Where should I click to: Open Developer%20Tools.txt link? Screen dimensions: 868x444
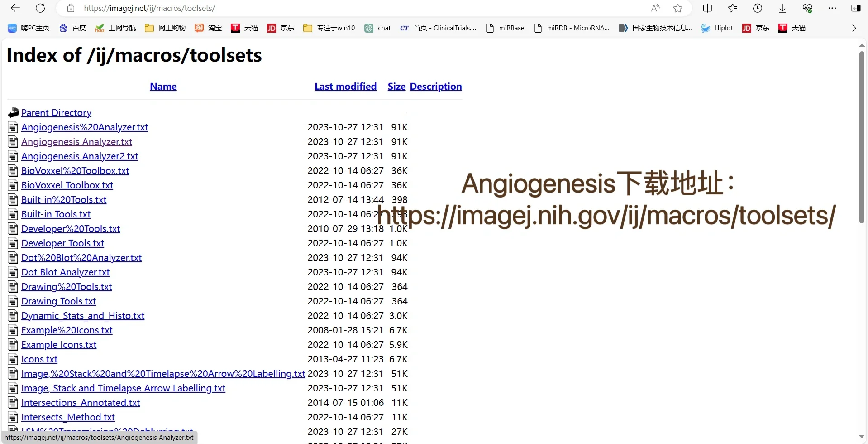tap(71, 229)
